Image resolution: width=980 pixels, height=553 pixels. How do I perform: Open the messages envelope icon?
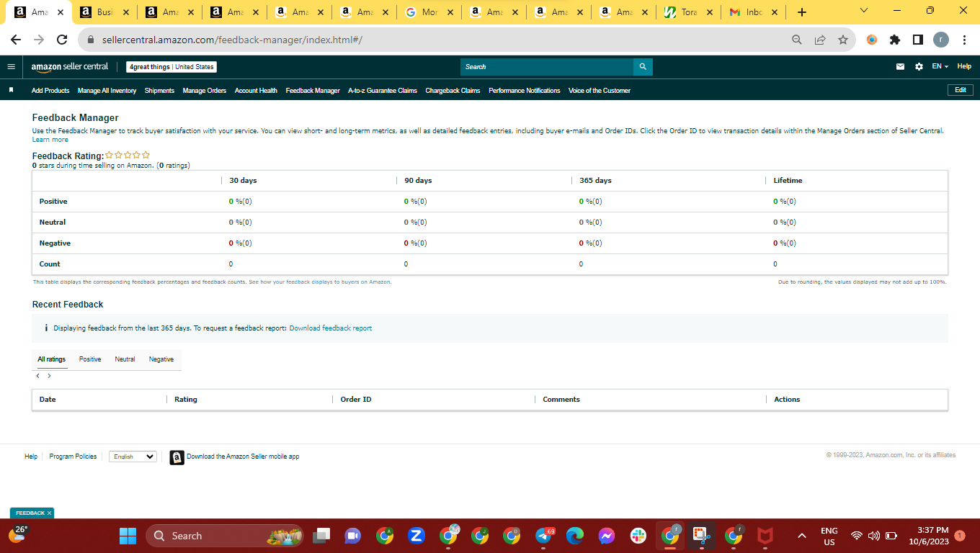click(x=900, y=67)
